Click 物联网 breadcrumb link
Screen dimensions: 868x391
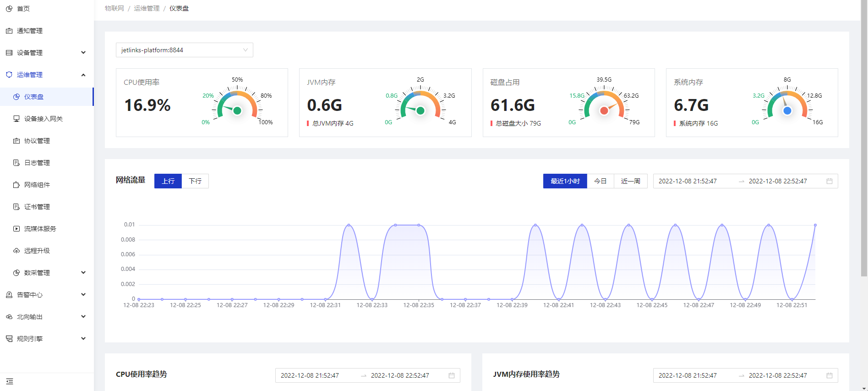point(114,8)
